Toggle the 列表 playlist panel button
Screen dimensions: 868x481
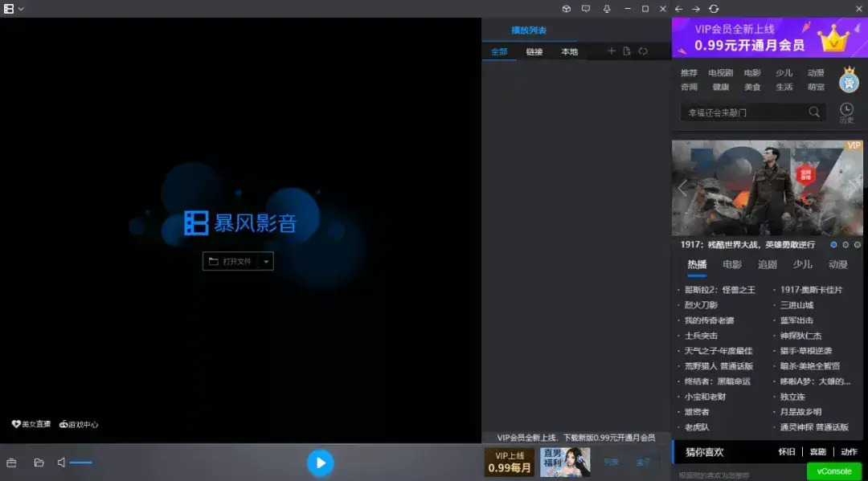click(611, 463)
